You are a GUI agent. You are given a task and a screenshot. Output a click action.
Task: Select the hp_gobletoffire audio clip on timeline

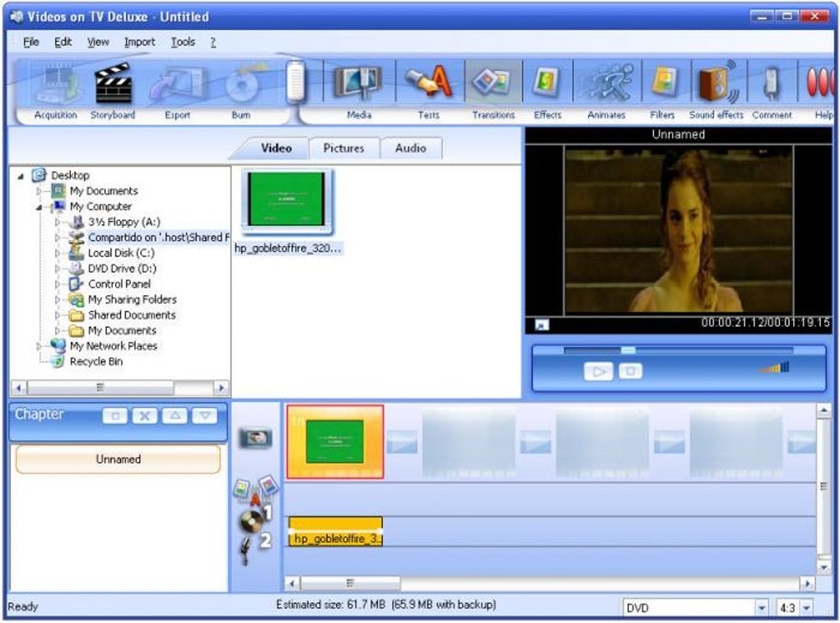tap(335, 532)
